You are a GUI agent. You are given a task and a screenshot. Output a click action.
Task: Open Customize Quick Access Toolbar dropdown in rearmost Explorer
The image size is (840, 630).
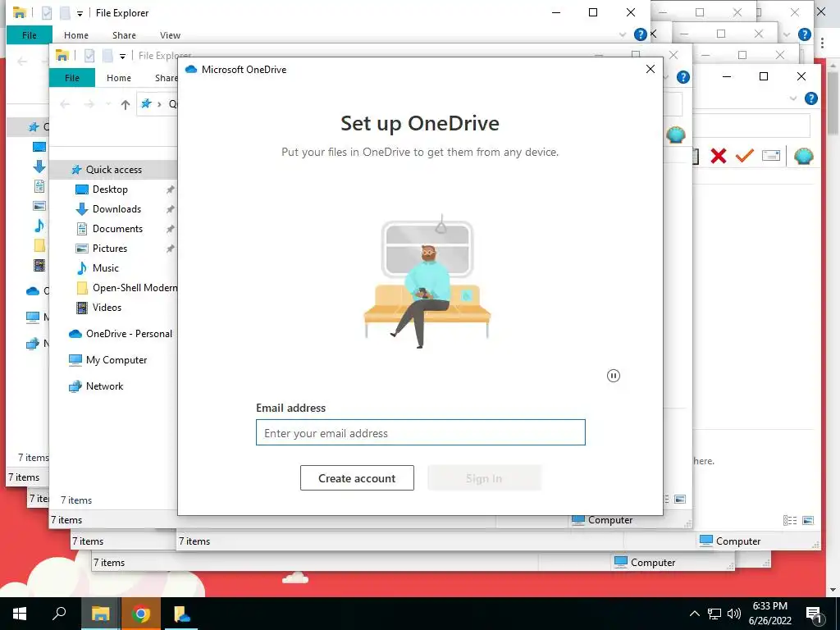(80, 13)
